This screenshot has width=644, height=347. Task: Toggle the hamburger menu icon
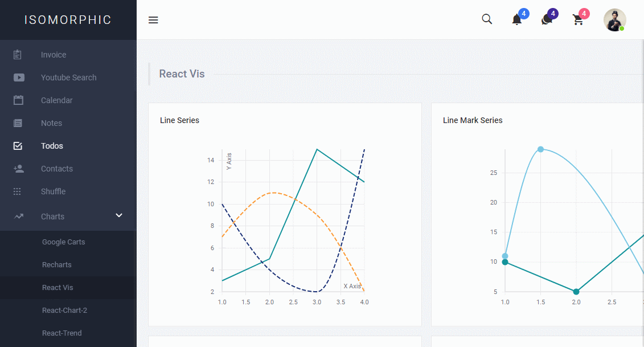(x=153, y=20)
